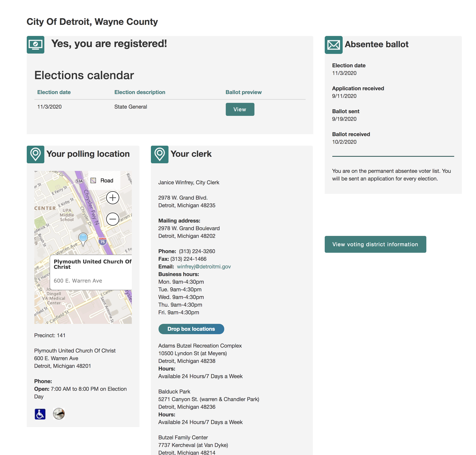Click the round icon beside wheelchair symbol

coord(59,414)
